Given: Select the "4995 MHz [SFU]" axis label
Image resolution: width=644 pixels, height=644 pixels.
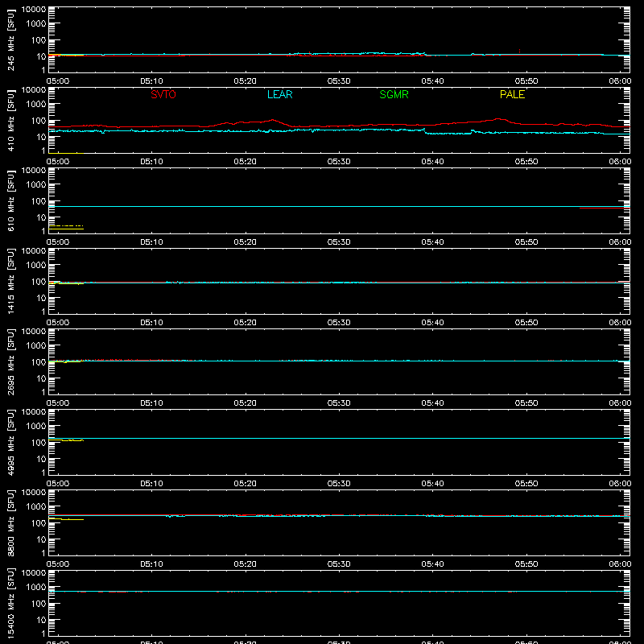Looking at the screenshot, I should pyautogui.click(x=10, y=442).
